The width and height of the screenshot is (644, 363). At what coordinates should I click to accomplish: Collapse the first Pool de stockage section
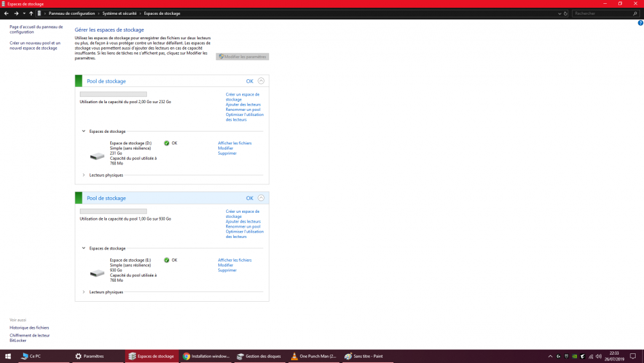click(261, 81)
